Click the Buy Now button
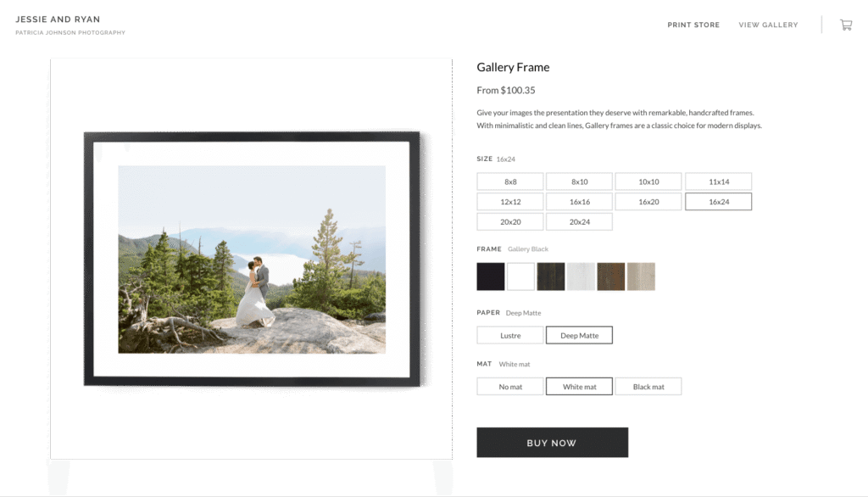Screen dimensions: 868x497 click(x=553, y=443)
